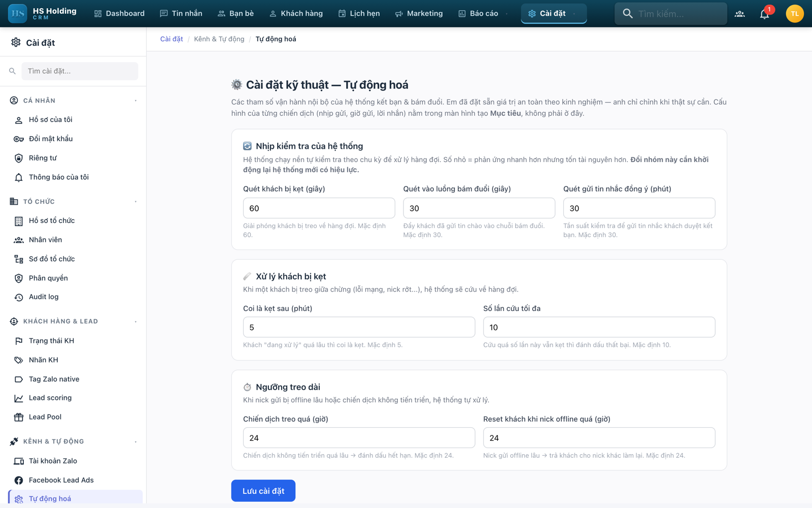Open the Cài đặt dropdown arrow in top nav
The image size is (812, 508).
click(574, 14)
